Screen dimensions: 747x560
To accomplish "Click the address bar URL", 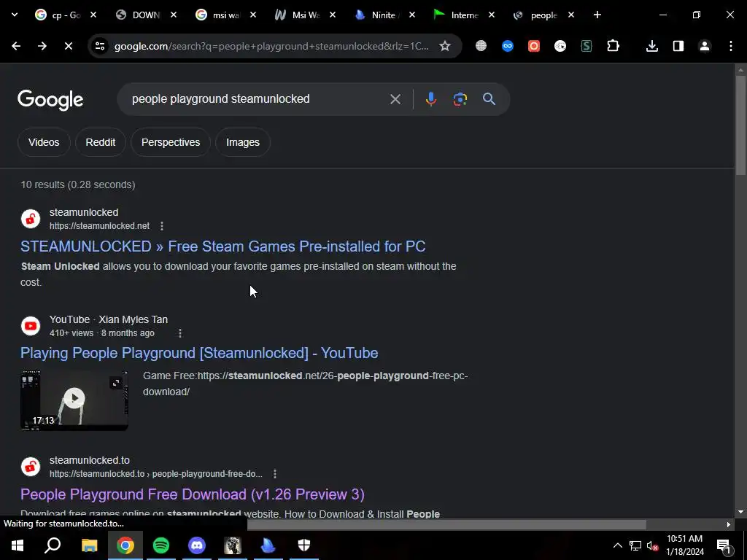I will (x=271, y=46).
